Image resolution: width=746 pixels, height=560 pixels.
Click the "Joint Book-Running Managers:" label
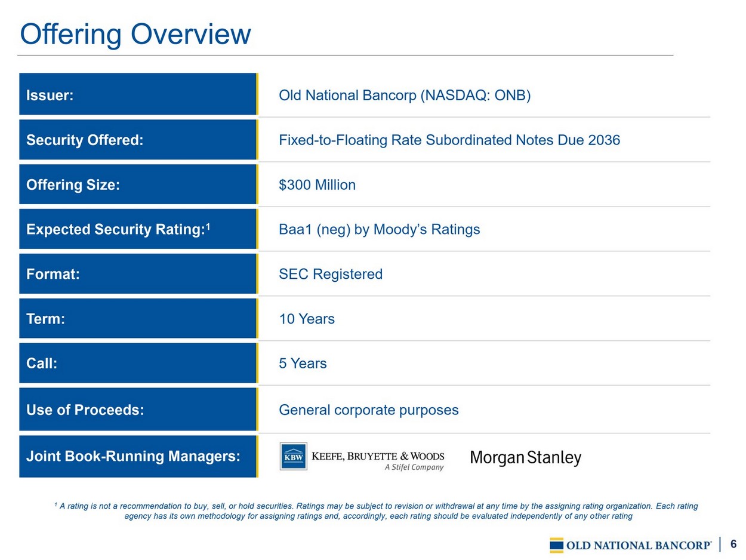point(133,457)
